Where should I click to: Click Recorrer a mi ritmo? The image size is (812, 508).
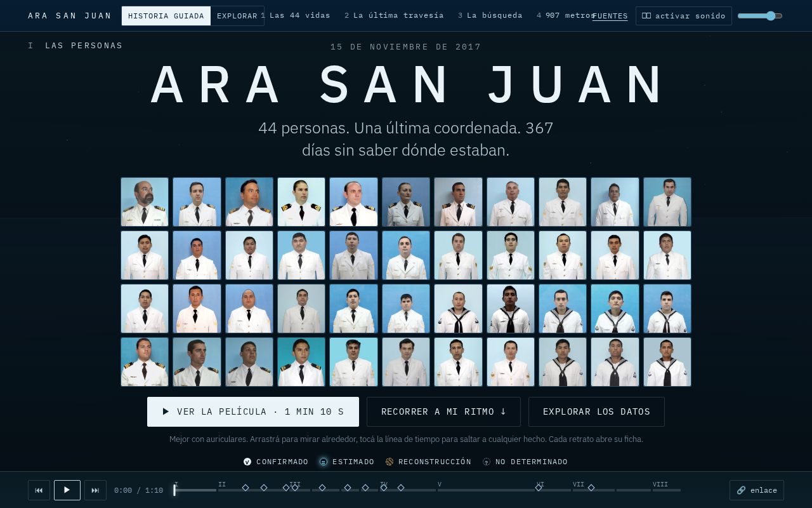[x=443, y=411]
